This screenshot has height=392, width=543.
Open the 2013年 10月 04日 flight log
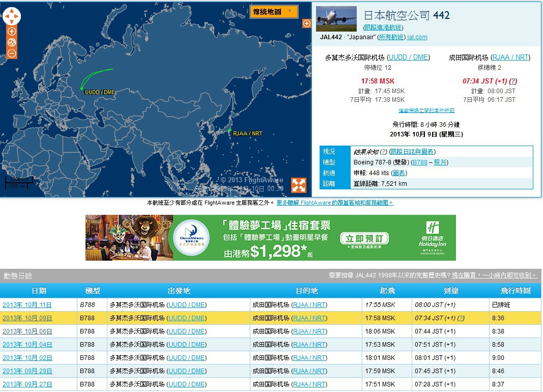[27, 345]
